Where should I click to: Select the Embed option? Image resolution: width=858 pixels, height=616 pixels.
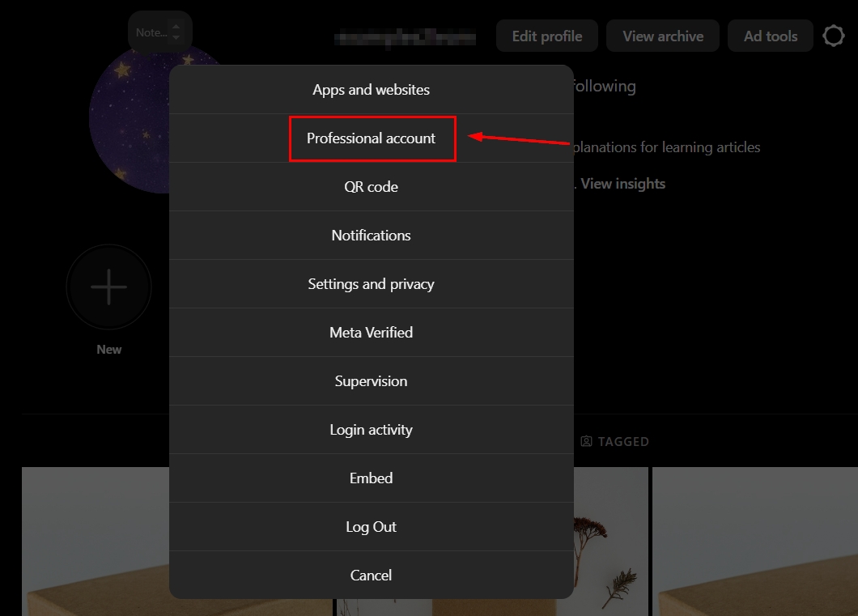371,478
